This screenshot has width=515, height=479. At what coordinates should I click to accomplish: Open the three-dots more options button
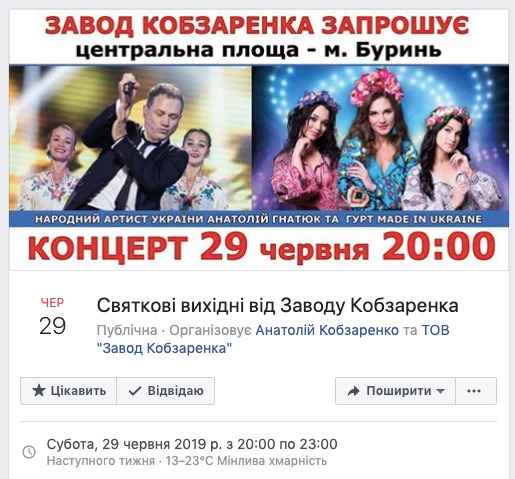point(476,391)
